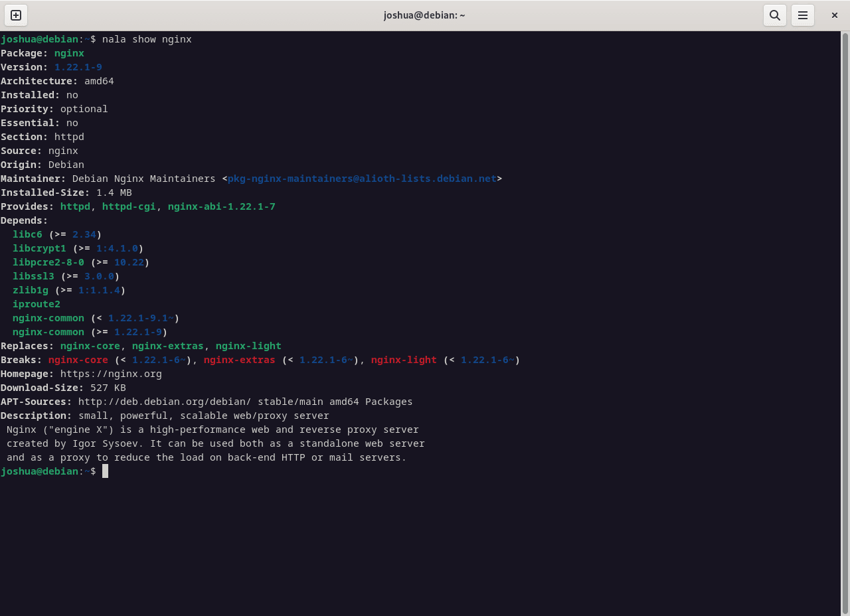Click the httpd-cgi provides entry
This screenshot has height=616, width=850.
click(x=128, y=206)
